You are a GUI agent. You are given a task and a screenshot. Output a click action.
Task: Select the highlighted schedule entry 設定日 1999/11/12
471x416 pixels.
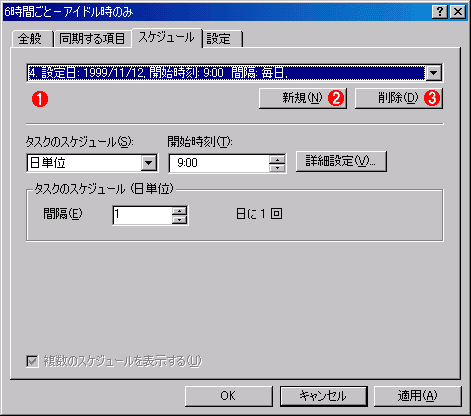coord(227,73)
